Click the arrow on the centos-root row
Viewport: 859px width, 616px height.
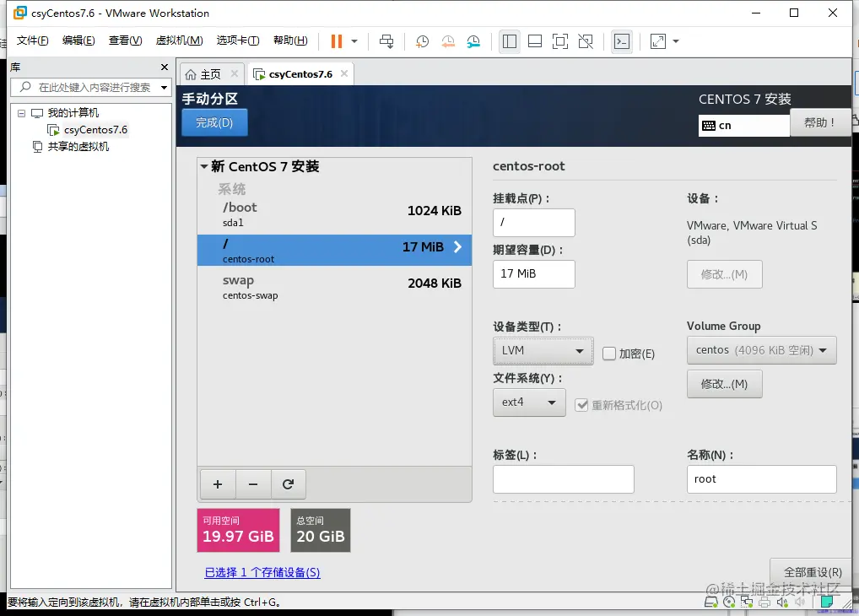coord(457,247)
